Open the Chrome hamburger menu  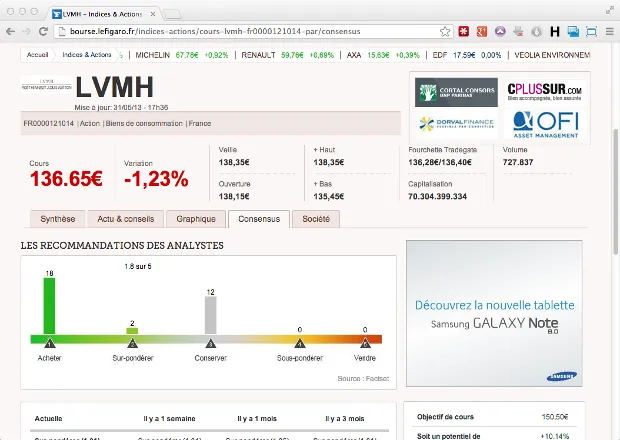tap(610, 31)
